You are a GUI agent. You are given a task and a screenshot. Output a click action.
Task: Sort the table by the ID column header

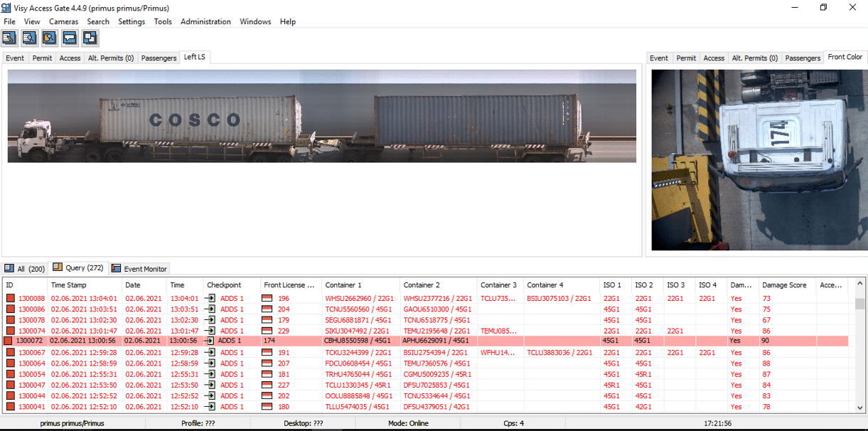click(24, 285)
